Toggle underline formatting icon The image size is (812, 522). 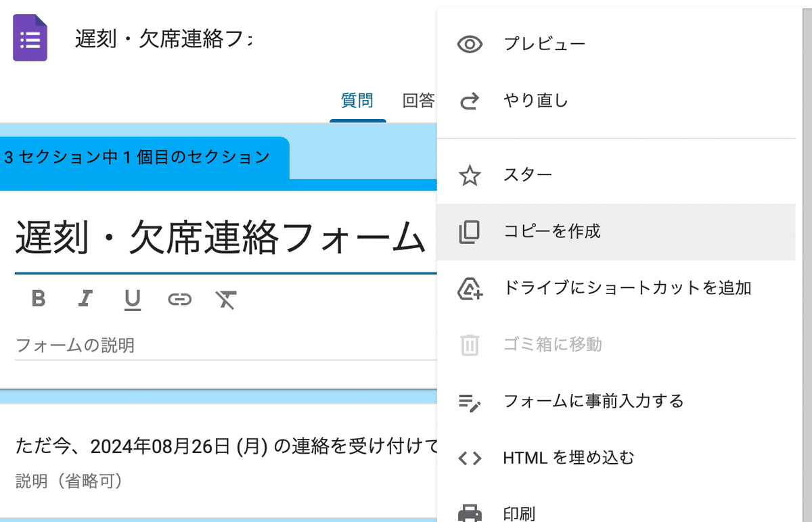(x=133, y=300)
